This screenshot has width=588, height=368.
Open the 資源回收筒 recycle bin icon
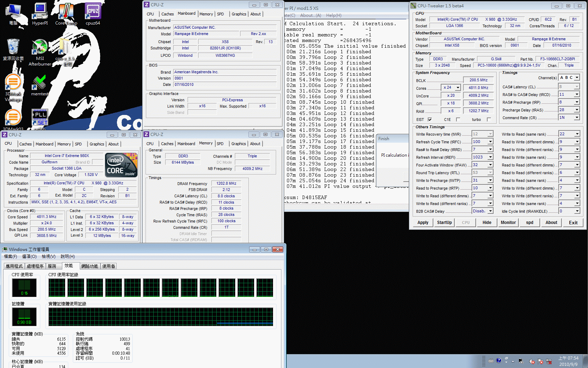13,50
